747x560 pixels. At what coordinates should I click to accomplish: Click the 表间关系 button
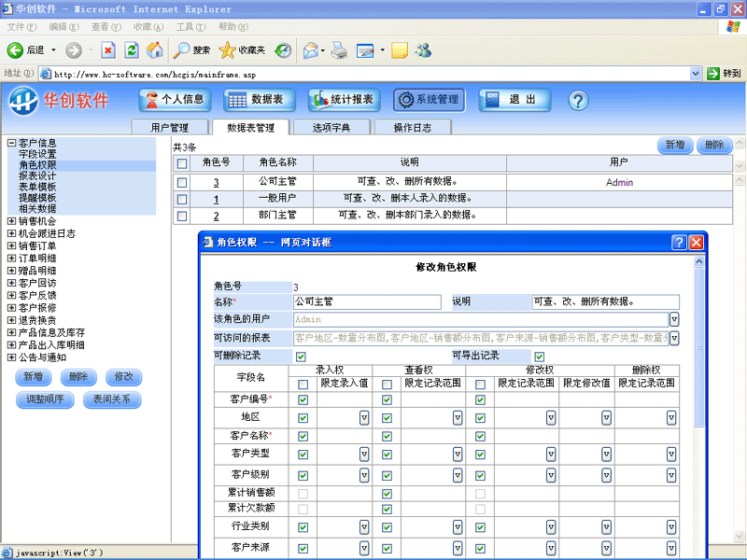click(112, 399)
